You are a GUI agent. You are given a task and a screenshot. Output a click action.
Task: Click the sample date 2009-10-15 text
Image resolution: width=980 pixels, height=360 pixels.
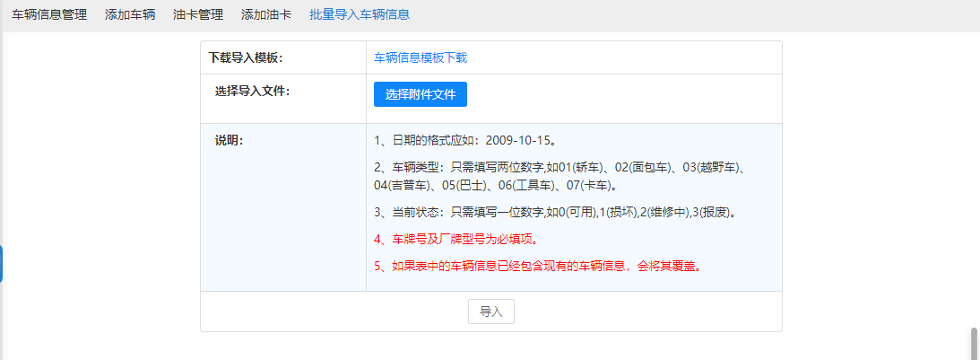point(517,142)
